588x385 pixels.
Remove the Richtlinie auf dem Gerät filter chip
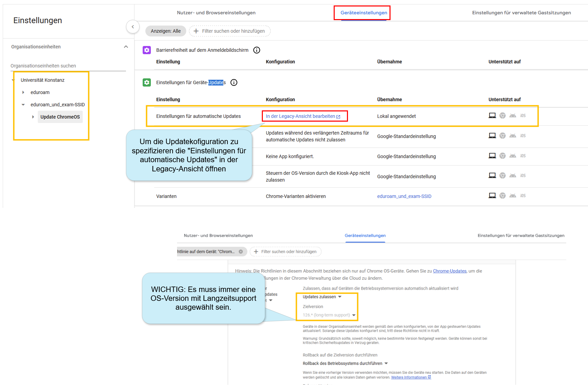(241, 251)
